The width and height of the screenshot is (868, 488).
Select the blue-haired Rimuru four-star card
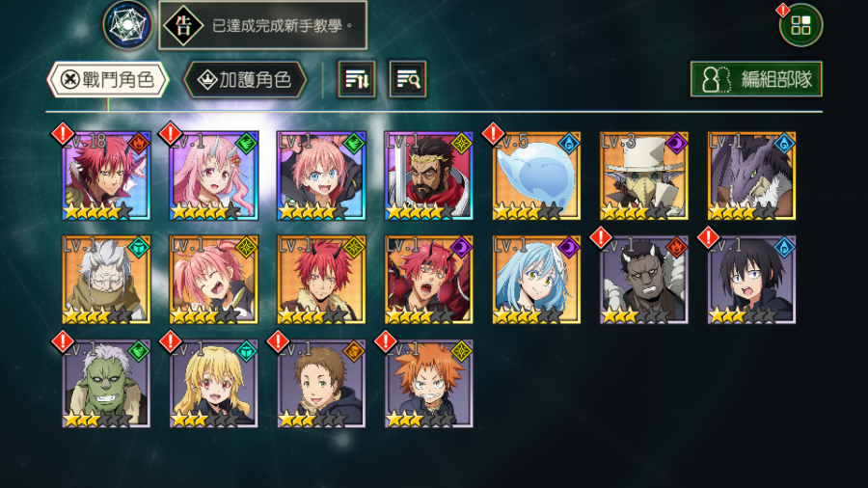click(x=536, y=280)
